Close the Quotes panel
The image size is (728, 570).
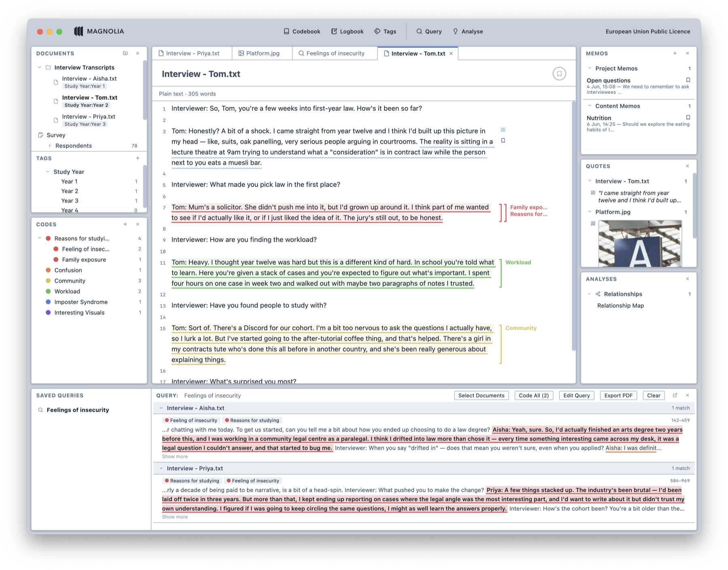tap(688, 166)
